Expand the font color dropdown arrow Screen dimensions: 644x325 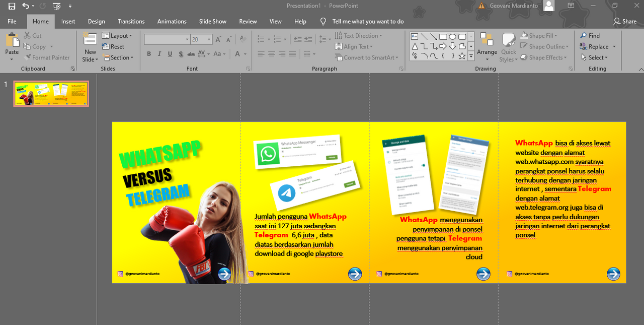pos(245,54)
